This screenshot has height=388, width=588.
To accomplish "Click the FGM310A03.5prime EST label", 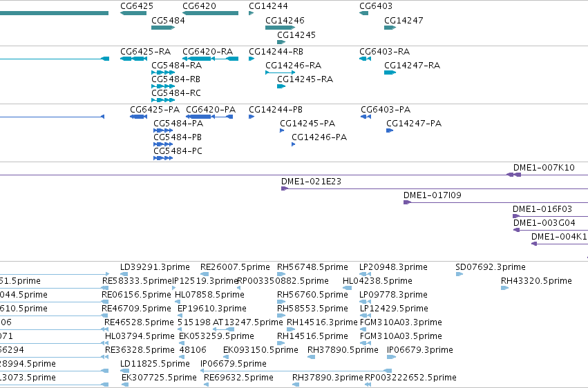I will coord(401,337).
